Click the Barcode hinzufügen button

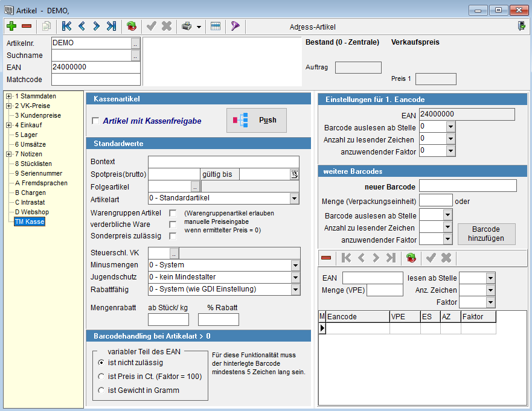coord(486,234)
